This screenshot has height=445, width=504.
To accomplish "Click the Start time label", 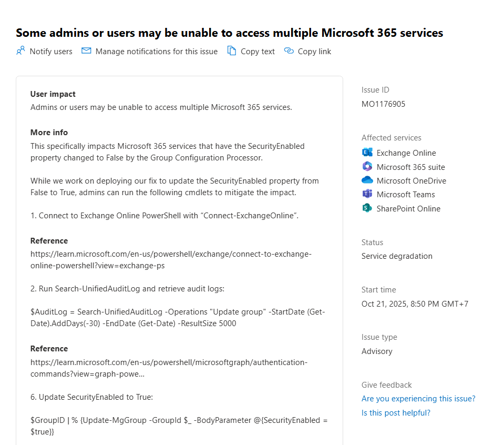I will tap(378, 290).
